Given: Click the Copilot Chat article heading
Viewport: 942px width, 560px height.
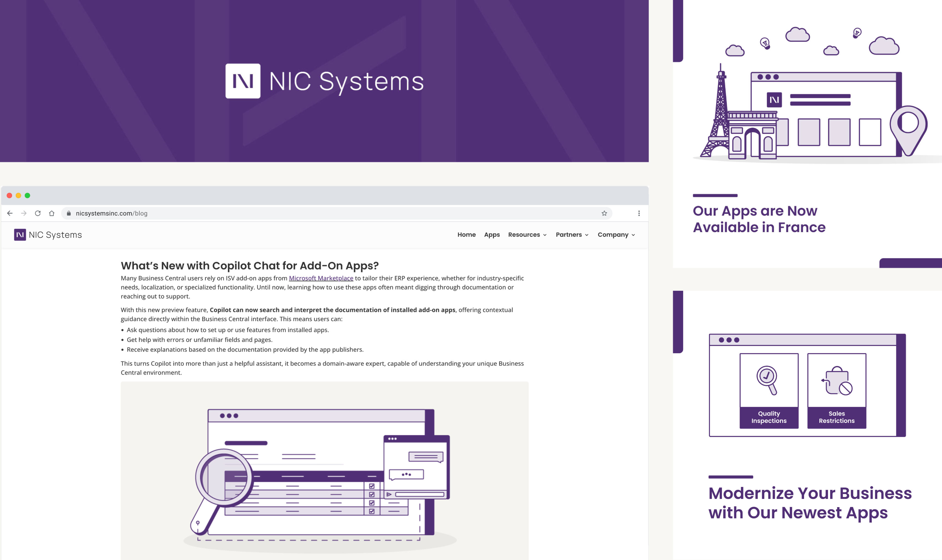Looking at the screenshot, I should point(250,266).
